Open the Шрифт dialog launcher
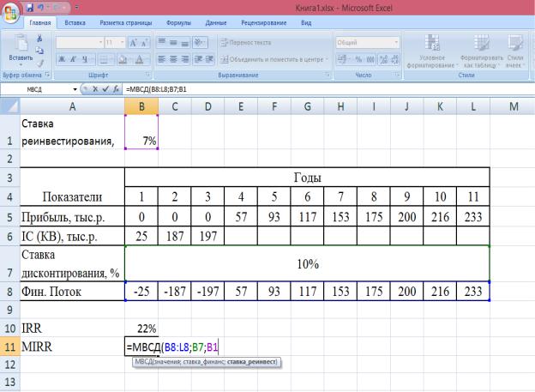The width and height of the screenshot is (535, 392). tap(147, 75)
